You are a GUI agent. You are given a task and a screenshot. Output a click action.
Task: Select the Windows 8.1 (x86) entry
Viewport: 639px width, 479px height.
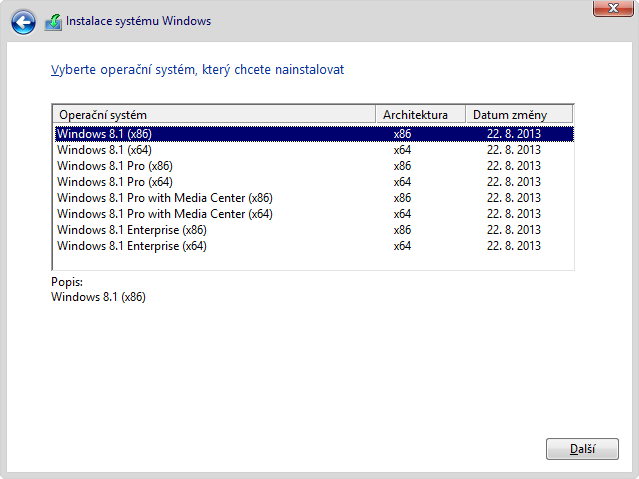tap(104, 133)
